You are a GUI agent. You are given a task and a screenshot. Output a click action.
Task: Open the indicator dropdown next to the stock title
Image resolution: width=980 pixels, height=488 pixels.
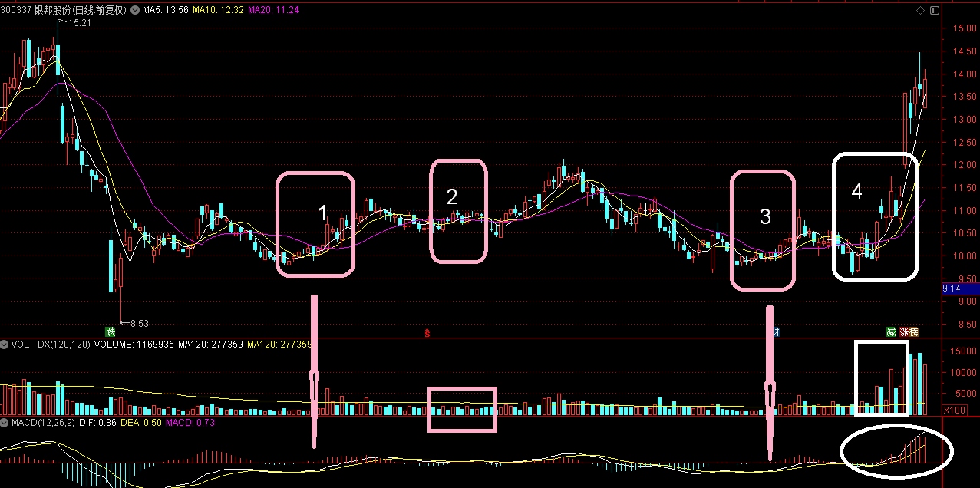point(136,10)
